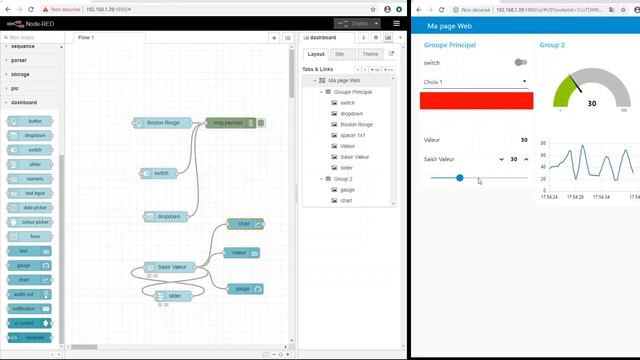This screenshot has width=640, height=360.
Task: Select slider node on flow canvas
Action: tap(173, 296)
